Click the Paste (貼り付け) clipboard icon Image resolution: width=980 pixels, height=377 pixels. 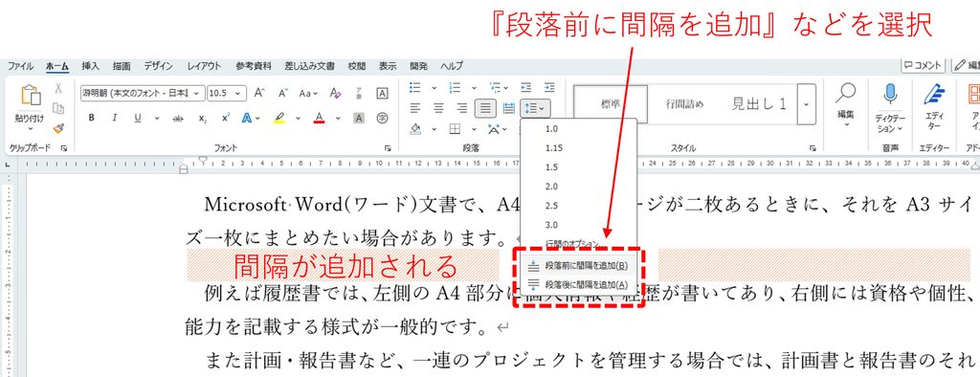click(x=31, y=96)
